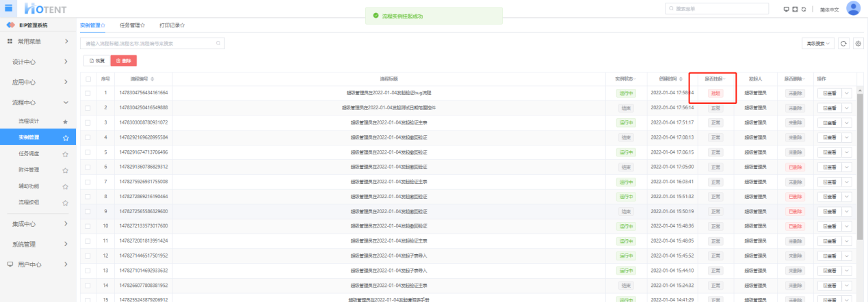Check row 1 checkbox
The width and height of the screenshot is (868, 302).
pyautogui.click(x=88, y=92)
